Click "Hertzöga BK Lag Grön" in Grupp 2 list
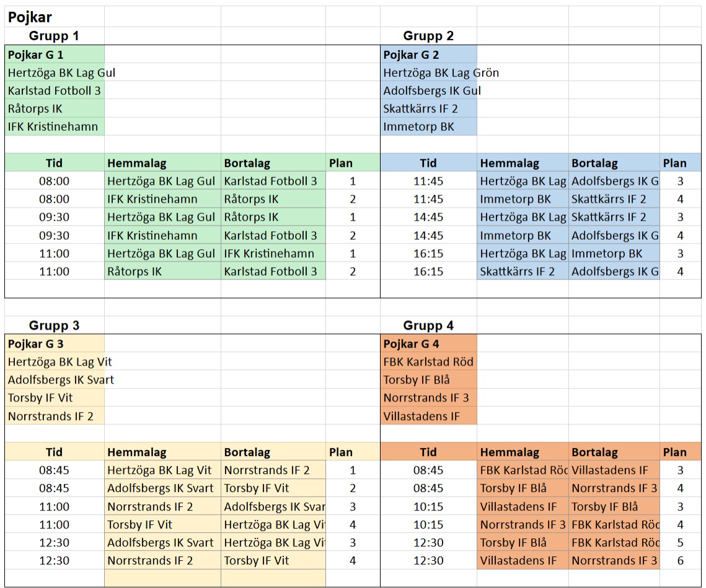Image resolution: width=706 pixels, height=588 pixels. [x=441, y=73]
